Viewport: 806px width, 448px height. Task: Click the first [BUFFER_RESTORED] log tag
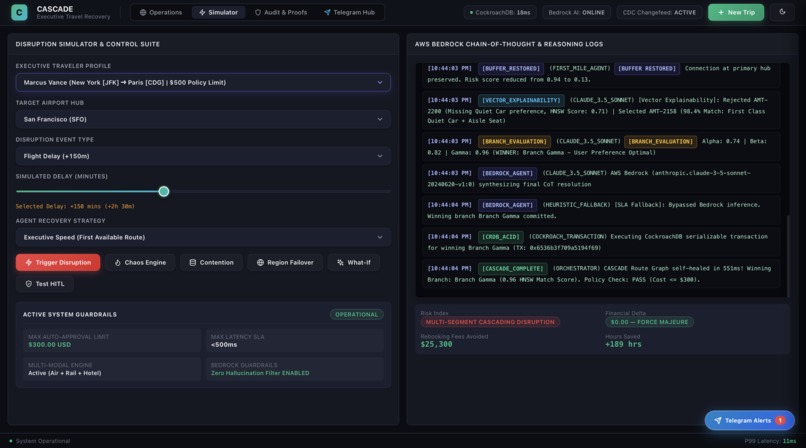[x=510, y=68]
